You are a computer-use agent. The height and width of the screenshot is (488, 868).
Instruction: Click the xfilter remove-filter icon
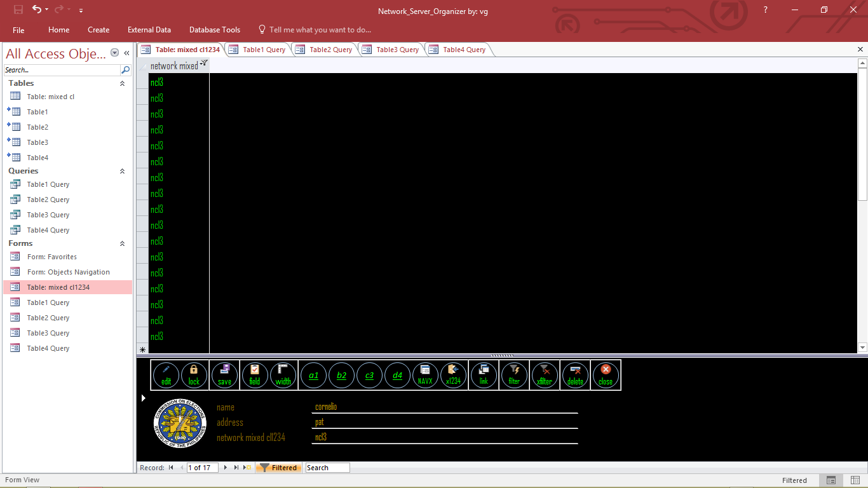tap(545, 375)
